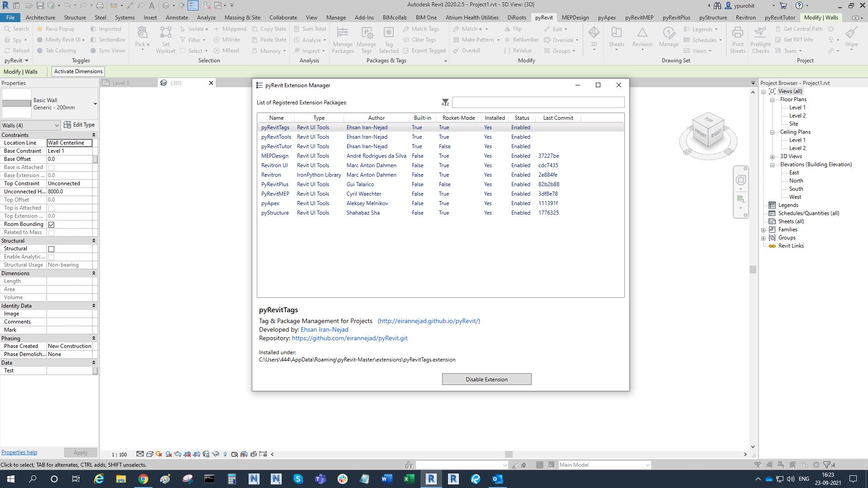868x488 pixels.
Task: Enable the Structural checkbox
Action: [x=51, y=249]
